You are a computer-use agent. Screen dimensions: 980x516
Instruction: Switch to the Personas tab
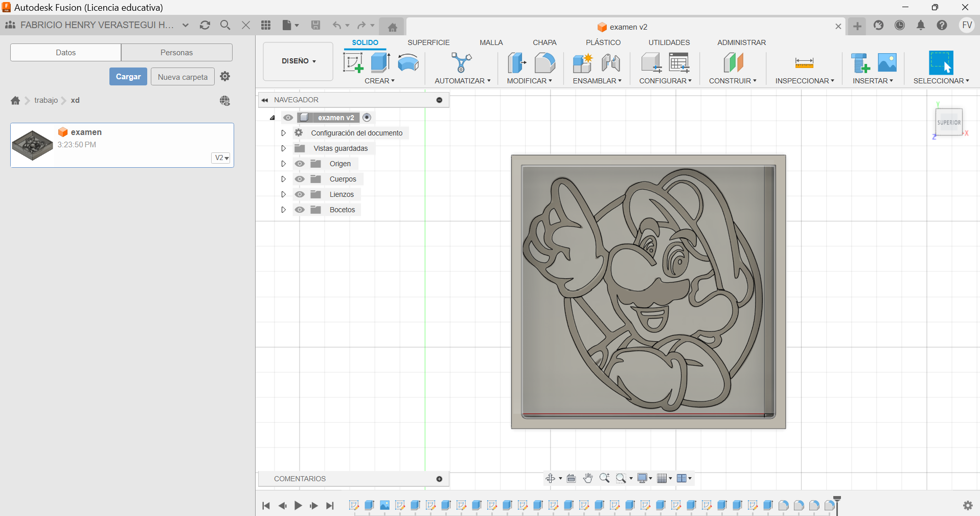pyautogui.click(x=177, y=52)
